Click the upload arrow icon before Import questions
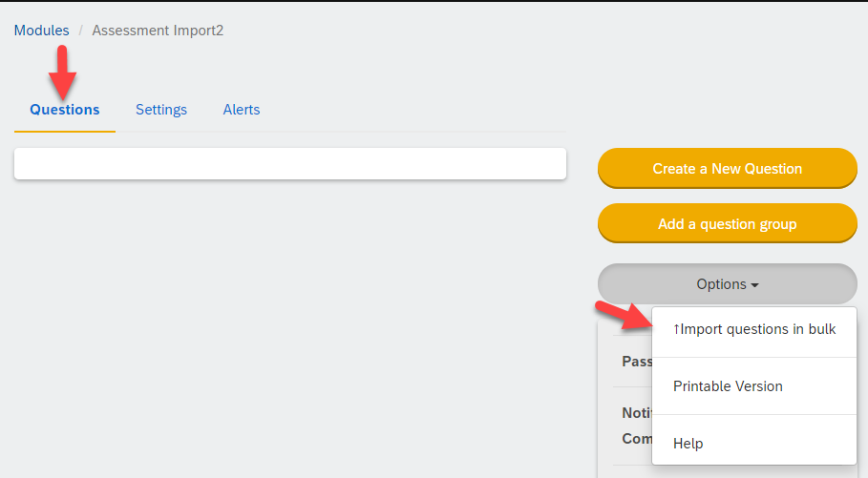Screen dimensions: 868x478 point(676,329)
